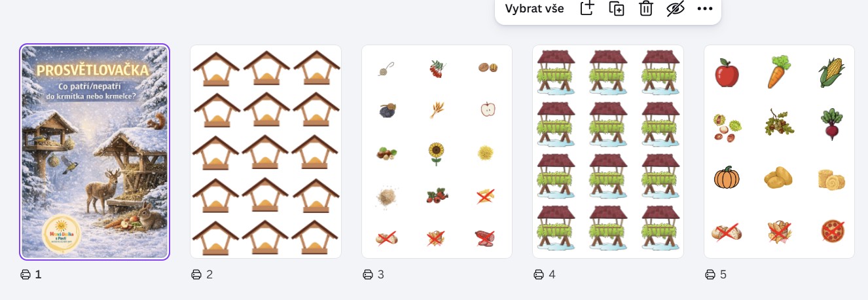
Task: Duplicate the selected page
Action: [x=617, y=9]
